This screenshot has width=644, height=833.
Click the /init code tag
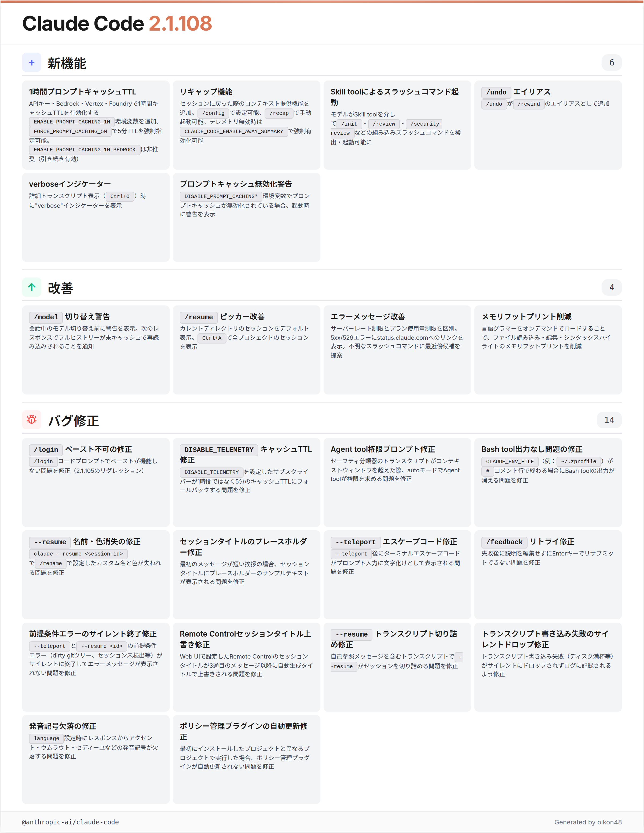tap(349, 124)
